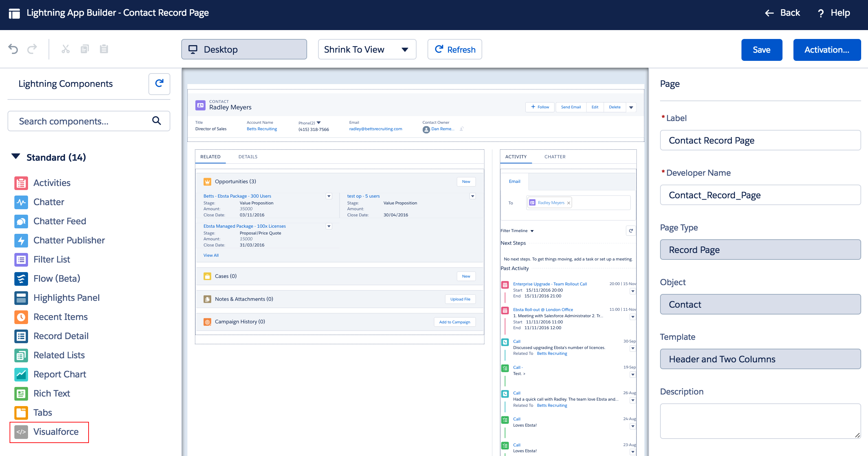
Task: Select the Report Chart component
Action: (x=60, y=374)
